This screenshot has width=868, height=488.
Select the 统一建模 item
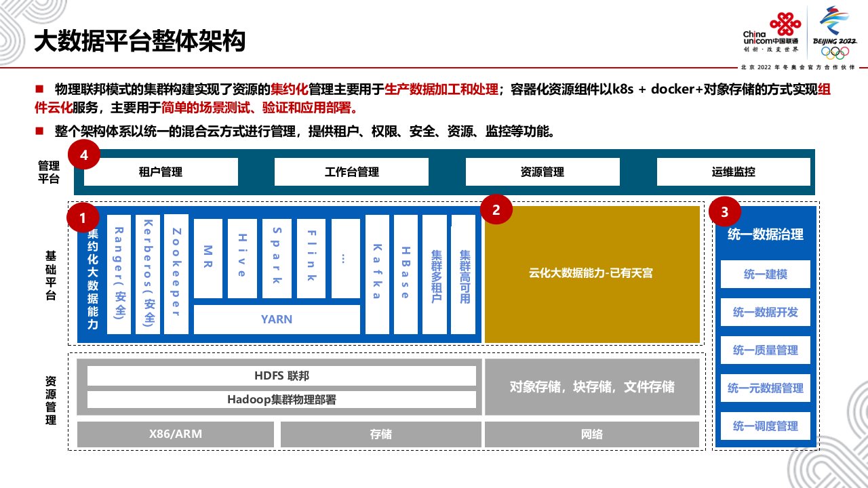(x=766, y=274)
